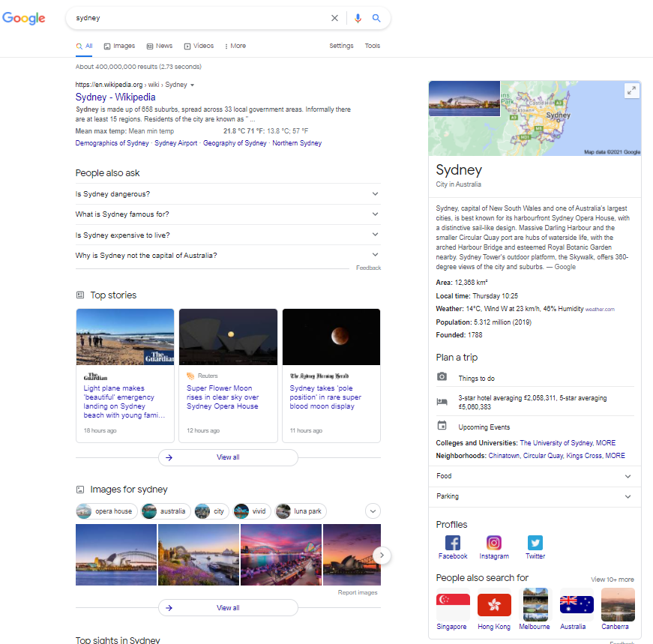Screen dimensions: 653x644
Task: Open Upcoming Events calendar icon
Action: (535, 427)
